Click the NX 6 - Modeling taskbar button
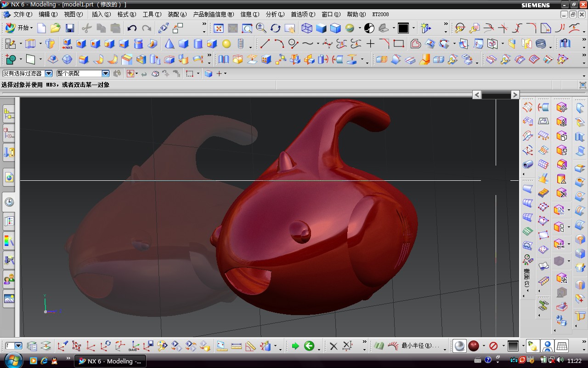This screenshot has height=368, width=588. 110,361
